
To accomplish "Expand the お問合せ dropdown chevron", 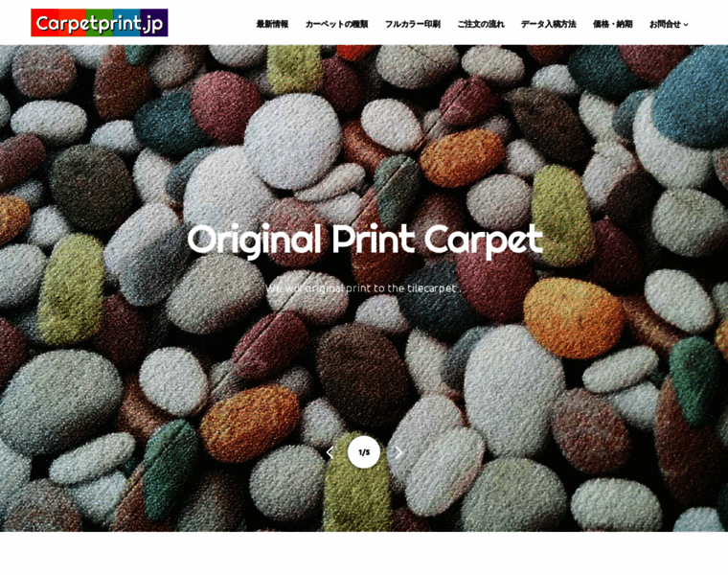I will [686, 25].
